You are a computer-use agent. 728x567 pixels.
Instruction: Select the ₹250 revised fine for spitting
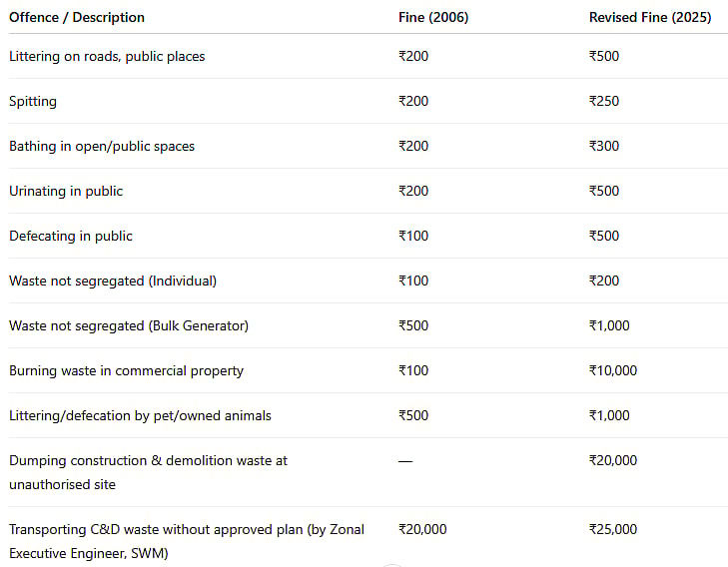coord(604,101)
